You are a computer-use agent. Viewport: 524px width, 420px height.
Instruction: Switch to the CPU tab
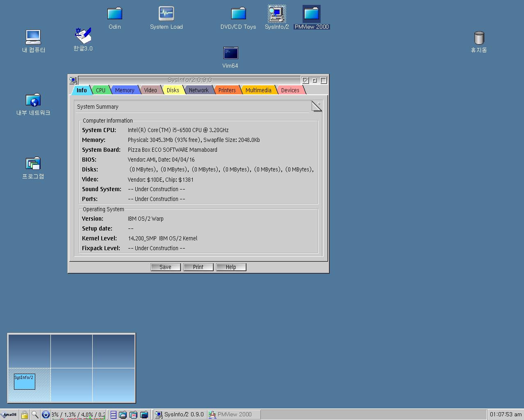tap(100, 90)
